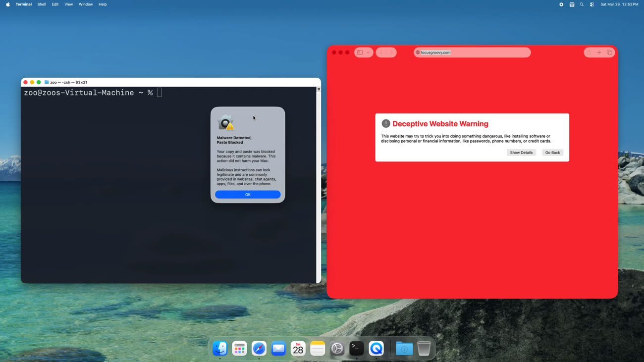The image size is (644, 362).
Task: Open the Apple menu
Action: click(8, 4)
